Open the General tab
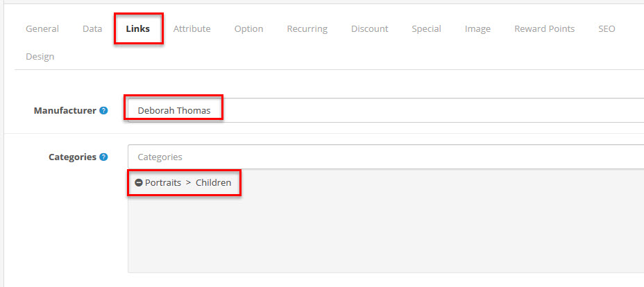 click(42, 29)
